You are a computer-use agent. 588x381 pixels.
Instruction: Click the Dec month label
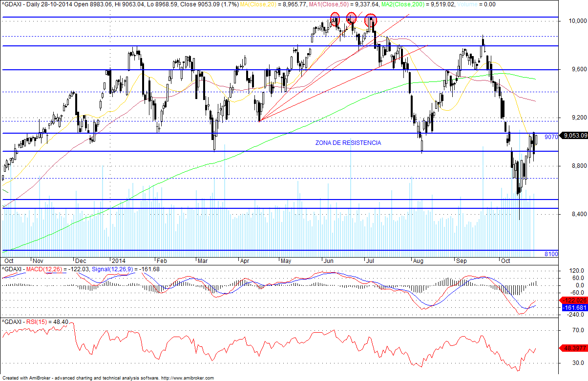click(80, 261)
